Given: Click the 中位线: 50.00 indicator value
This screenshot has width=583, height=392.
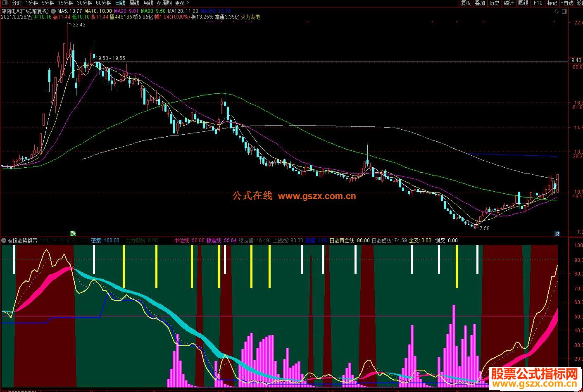Looking at the screenshot, I should (x=189, y=240).
